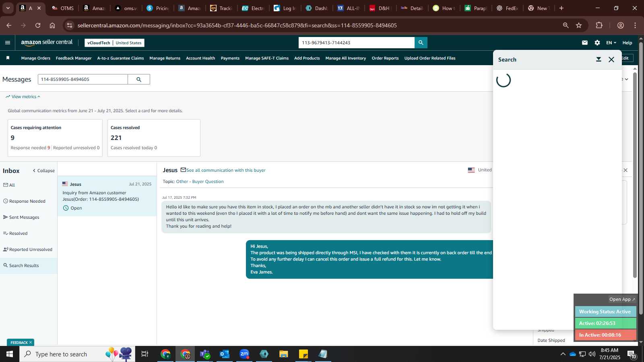Image resolution: width=644 pixels, height=362 pixels.
Task: Open Payments link
Action: (x=230, y=58)
